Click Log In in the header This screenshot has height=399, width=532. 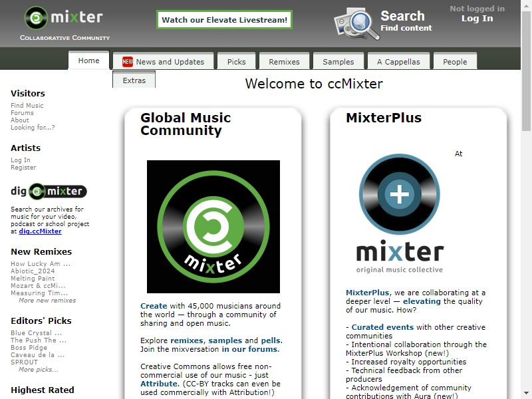(477, 19)
